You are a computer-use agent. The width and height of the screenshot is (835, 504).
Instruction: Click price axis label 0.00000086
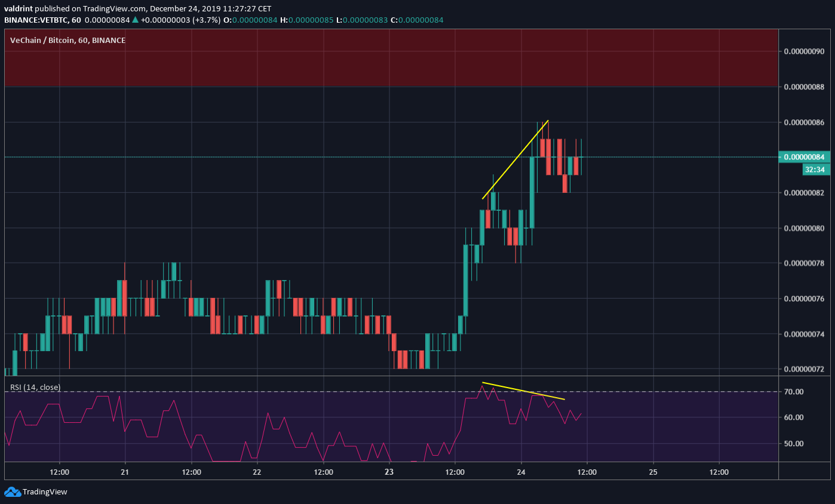pyautogui.click(x=805, y=122)
